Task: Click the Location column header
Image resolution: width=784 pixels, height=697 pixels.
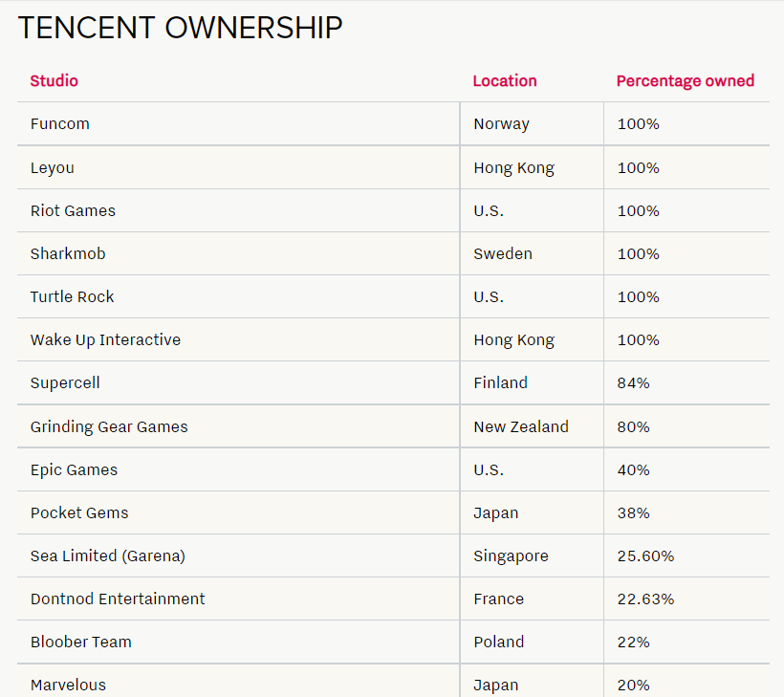Action: (x=505, y=81)
